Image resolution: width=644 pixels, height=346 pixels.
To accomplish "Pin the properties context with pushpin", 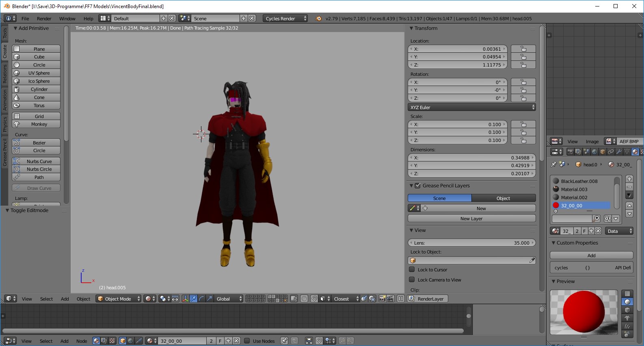I will pyautogui.click(x=553, y=164).
